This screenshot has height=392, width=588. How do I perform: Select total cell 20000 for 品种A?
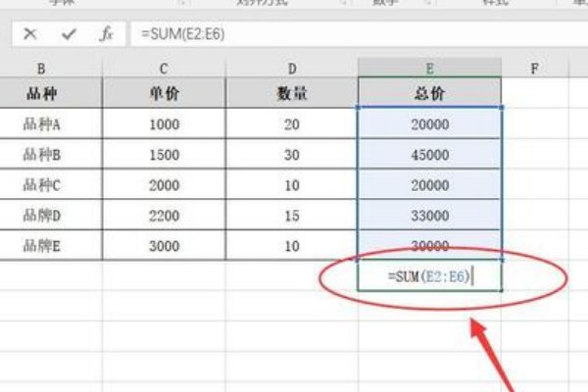(x=430, y=123)
